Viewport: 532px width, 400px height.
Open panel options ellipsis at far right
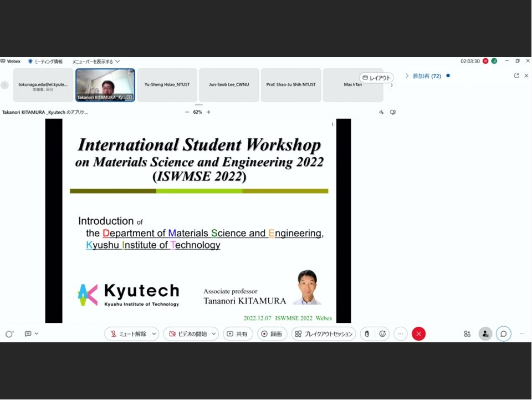(522, 334)
